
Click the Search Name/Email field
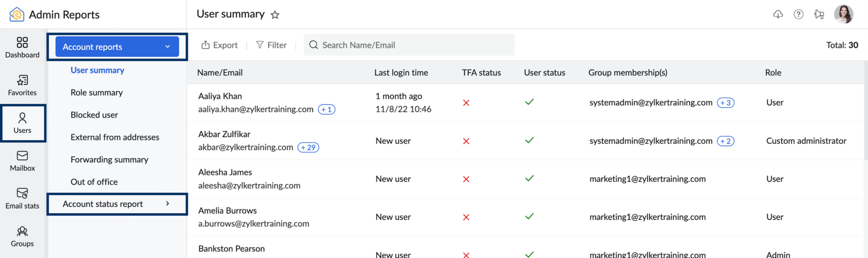[409, 45]
